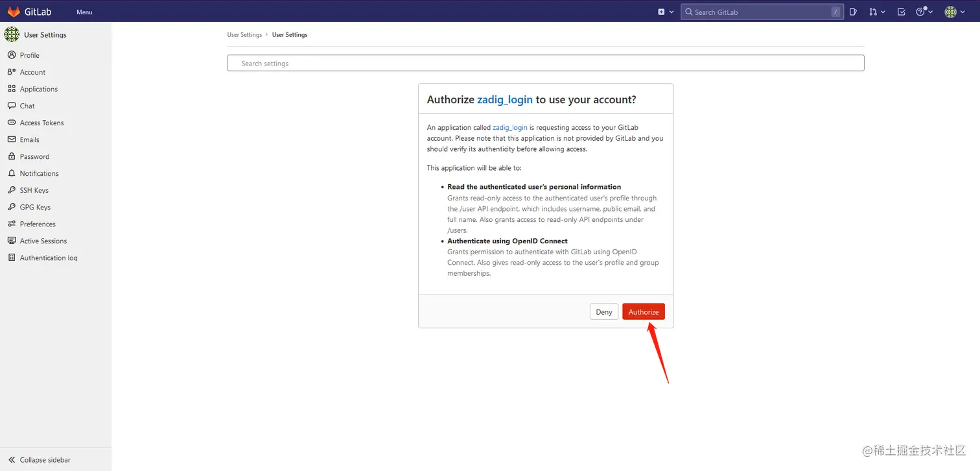Open the to-do list icon
This screenshot has width=980, height=471.
click(901, 12)
